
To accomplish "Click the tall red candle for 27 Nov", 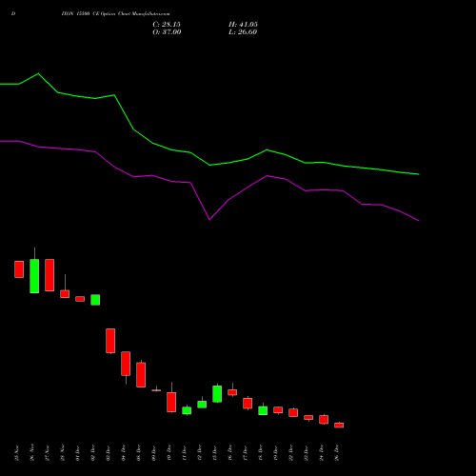I will tap(50, 275).
